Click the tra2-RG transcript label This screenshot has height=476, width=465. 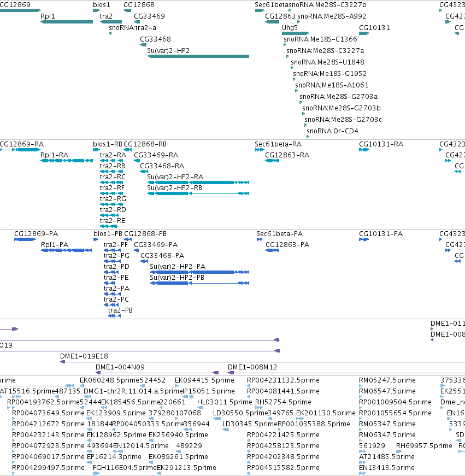coord(113,199)
